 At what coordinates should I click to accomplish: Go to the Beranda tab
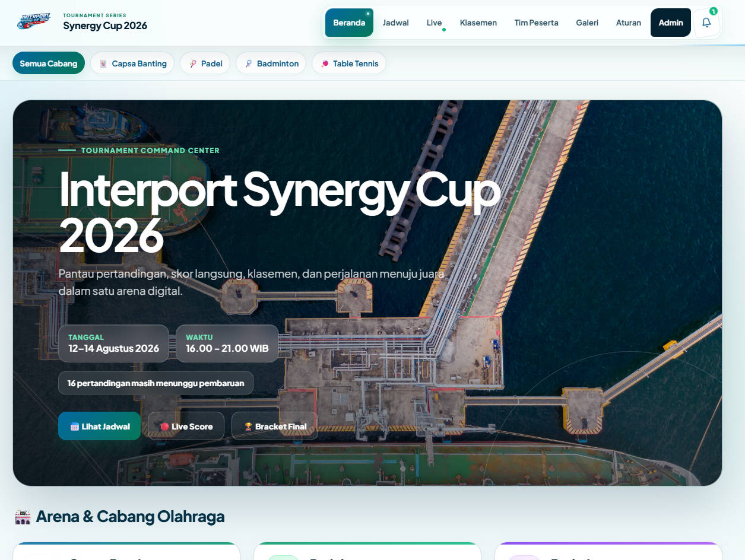coord(349,23)
